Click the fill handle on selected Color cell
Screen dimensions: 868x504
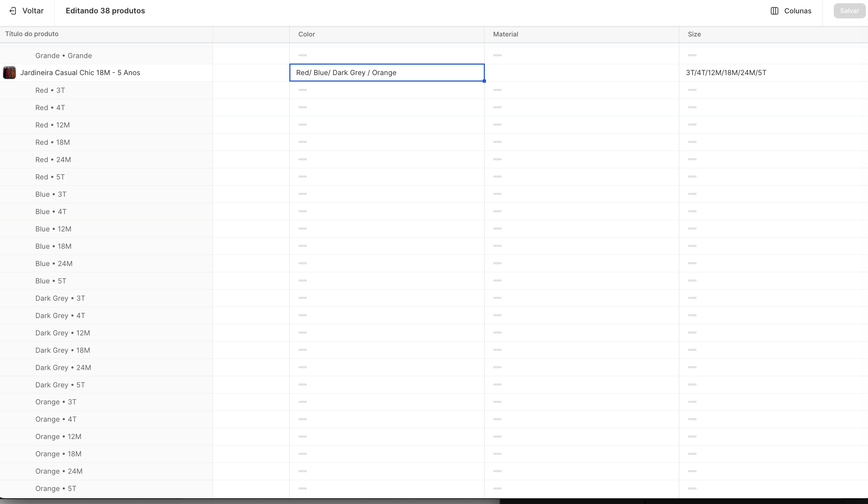(484, 81)
